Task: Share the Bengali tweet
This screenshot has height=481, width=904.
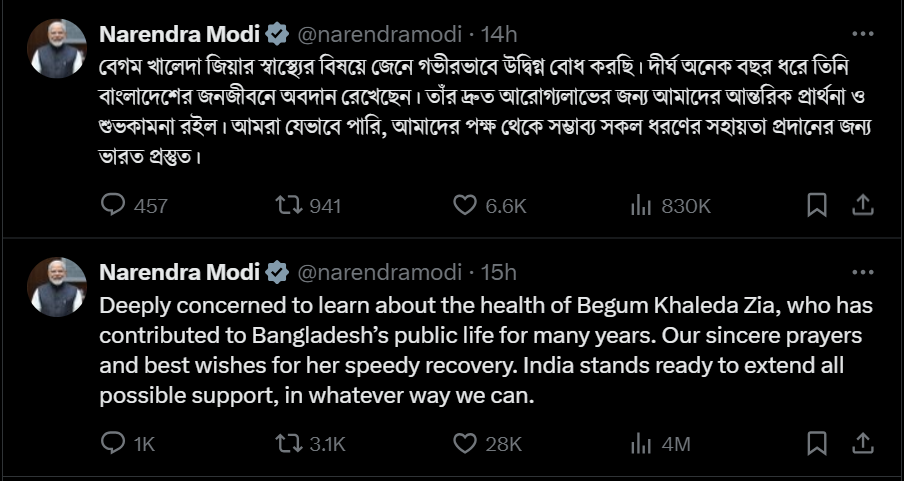Action: (x=862, y=205)
